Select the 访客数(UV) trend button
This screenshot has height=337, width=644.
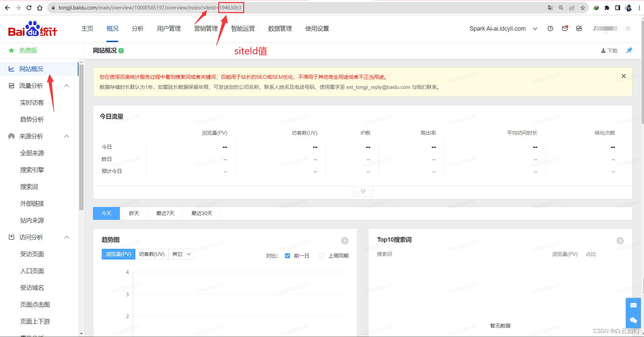click(x=152, y=254)
